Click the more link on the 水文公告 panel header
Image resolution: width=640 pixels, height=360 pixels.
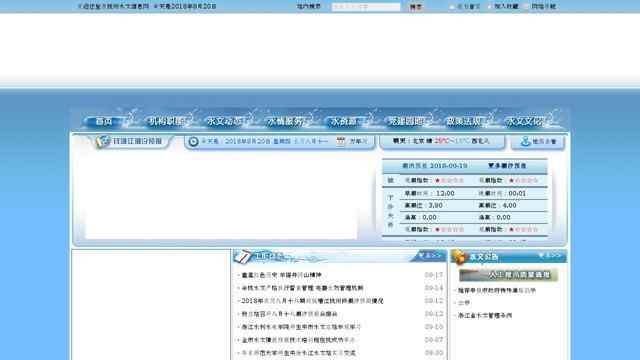[550, 256]
